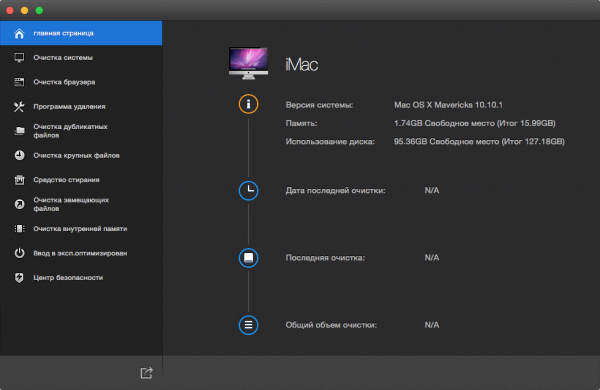
Task: Go to Очистка системы menu item
Action: click(81, 58)
